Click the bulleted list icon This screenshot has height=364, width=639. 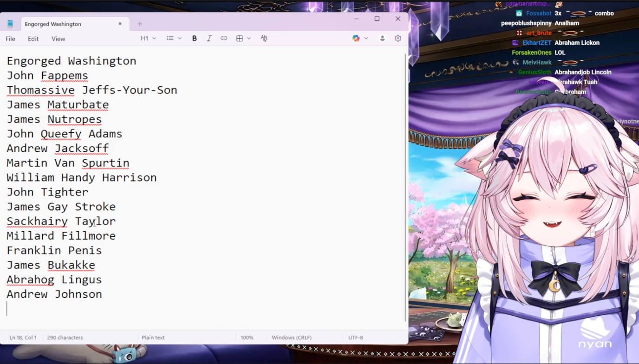170,39
